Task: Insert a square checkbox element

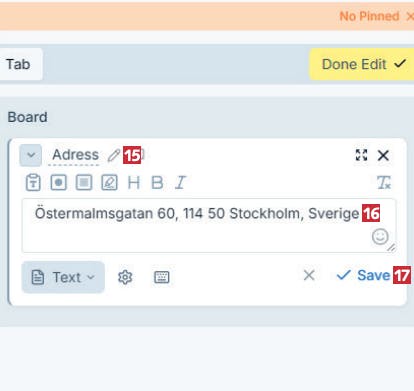Action: [84, 182]
